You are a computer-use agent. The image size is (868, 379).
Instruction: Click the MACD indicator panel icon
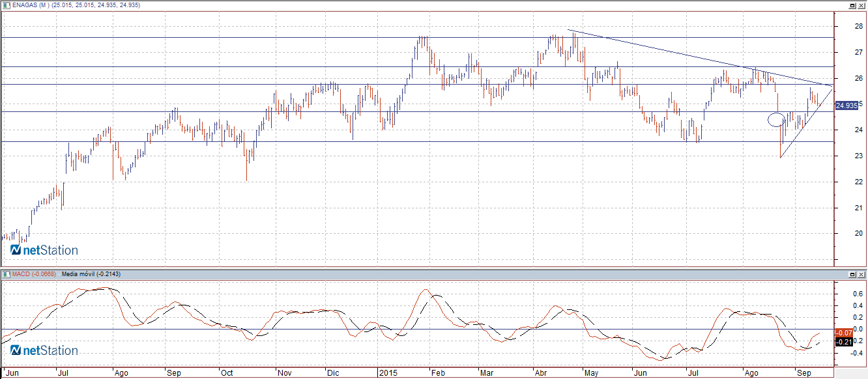(x=6, y=274)
